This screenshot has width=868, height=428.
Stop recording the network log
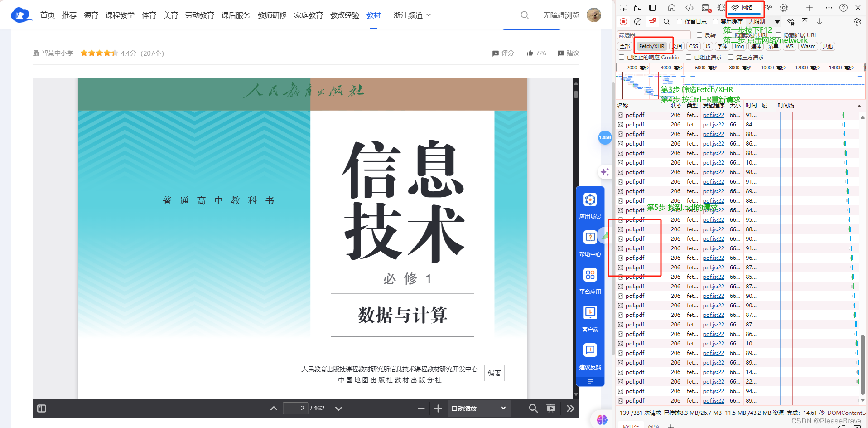point(623,22)
